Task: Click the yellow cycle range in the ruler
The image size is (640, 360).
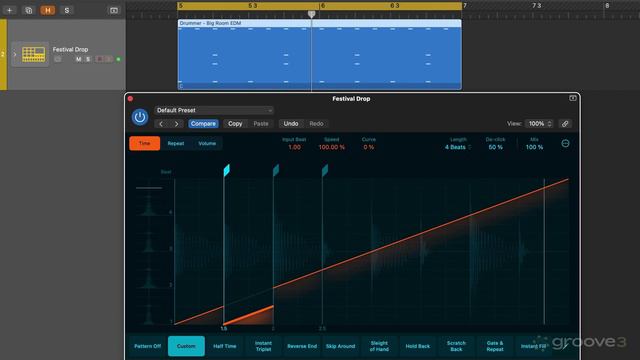Action: pyautogui.click(x=320, y=6)
